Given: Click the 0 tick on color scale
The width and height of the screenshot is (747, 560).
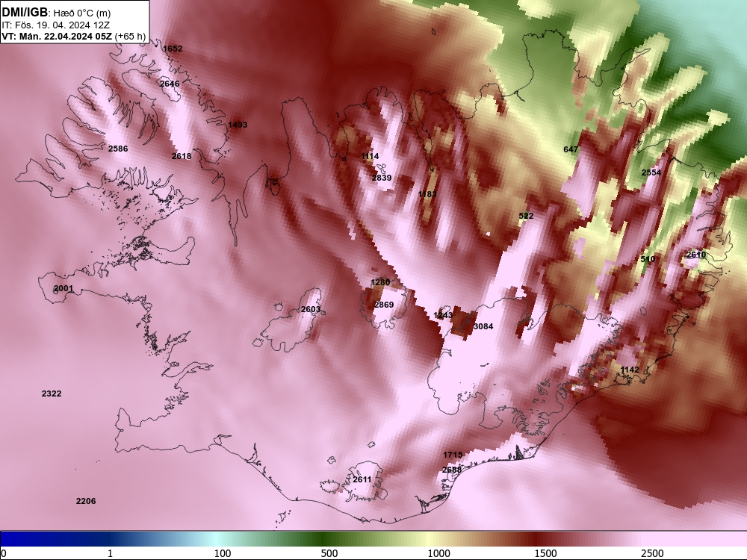Looking at the screenshot, I should coord(4,553).
